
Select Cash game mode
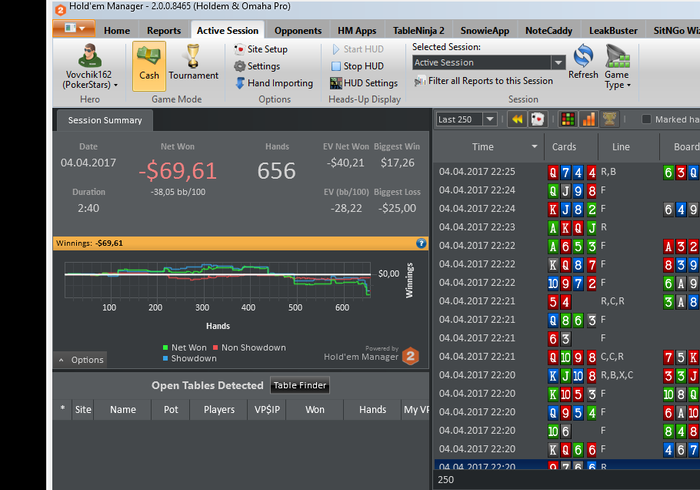coord(149,66)
